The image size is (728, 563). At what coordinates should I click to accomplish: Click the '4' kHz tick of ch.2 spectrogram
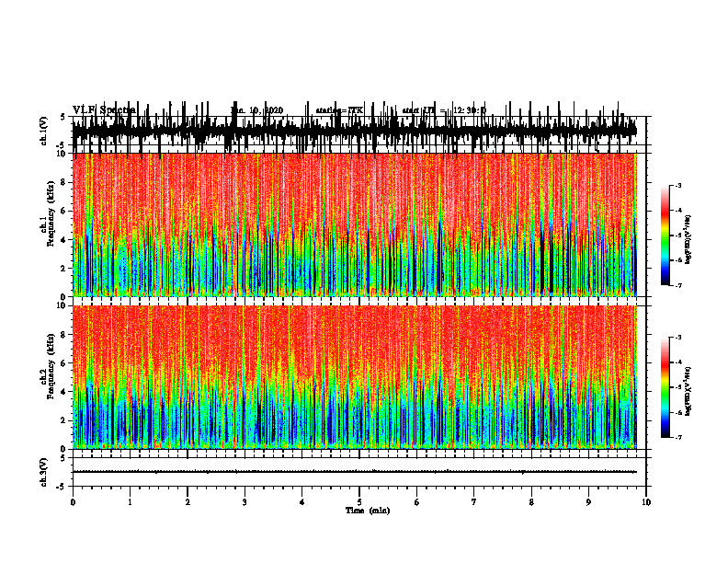tap(64, 392)
